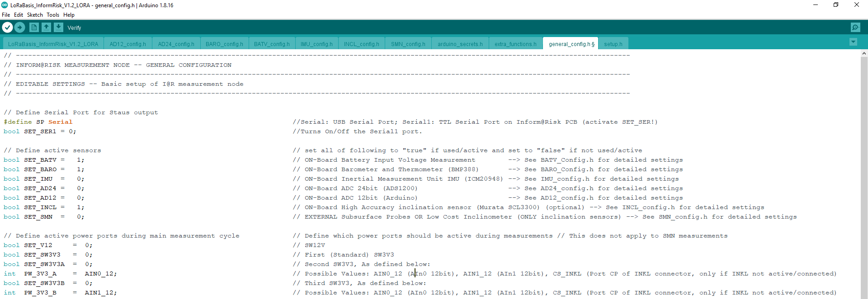Expand the tab options dropdown arrow
868x299 pixels.
853,42
